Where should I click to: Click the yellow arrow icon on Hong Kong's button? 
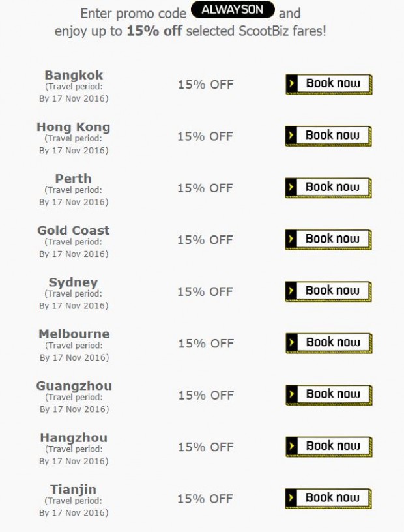coord(291,136)
